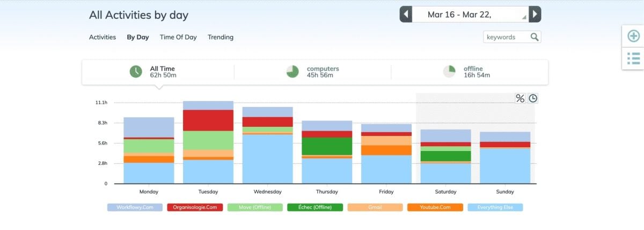Viewport: 644px width, 230px height.
Task: Click the next week arrow button
Action: (535, 15)
